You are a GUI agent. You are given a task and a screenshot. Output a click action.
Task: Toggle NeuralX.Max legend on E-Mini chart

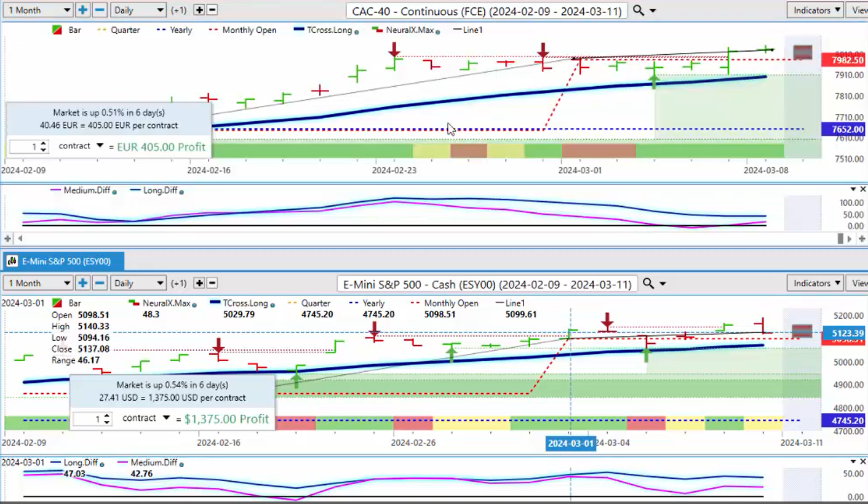click(161, 303)
